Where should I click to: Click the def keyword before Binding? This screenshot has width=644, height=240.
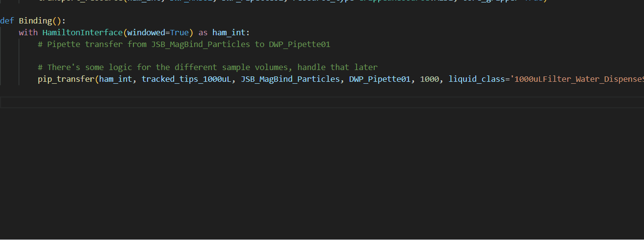[7, 21]
